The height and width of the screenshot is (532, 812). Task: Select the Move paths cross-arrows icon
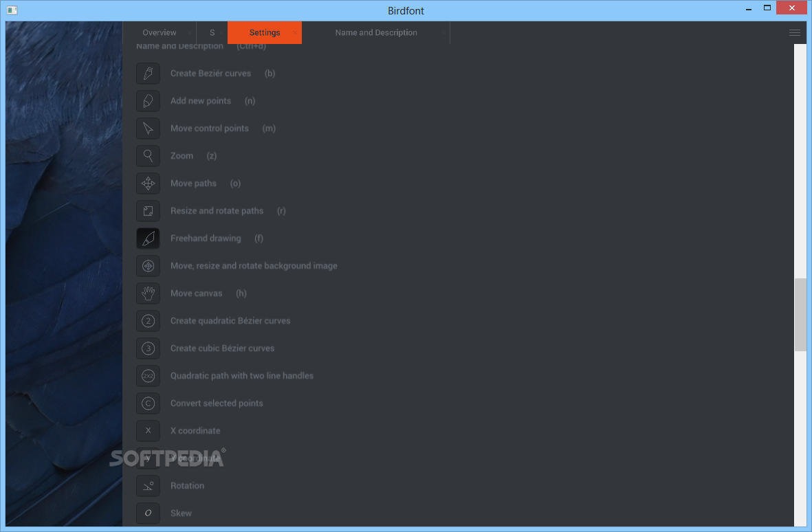click(x=148, y=184)
